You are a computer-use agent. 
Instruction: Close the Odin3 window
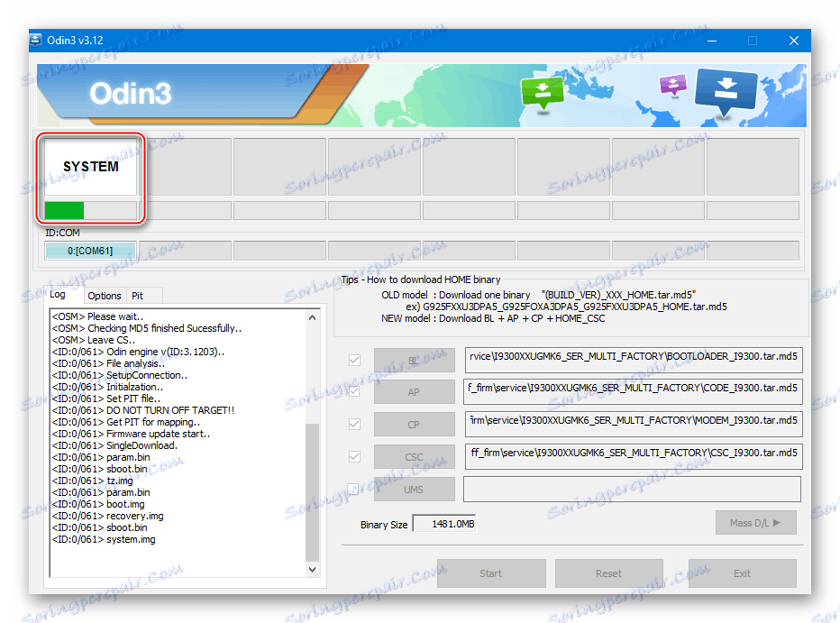pyautogui.click(x=794, y=41)
